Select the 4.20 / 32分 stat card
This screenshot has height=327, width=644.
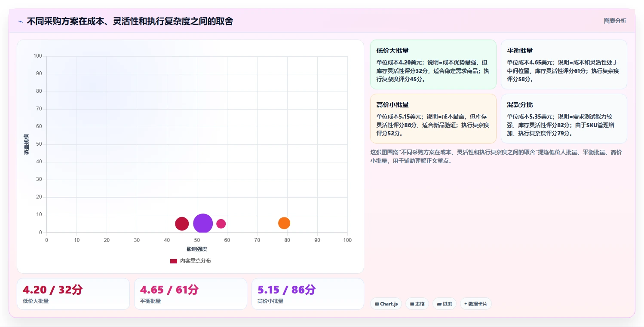tap(73, 294)
